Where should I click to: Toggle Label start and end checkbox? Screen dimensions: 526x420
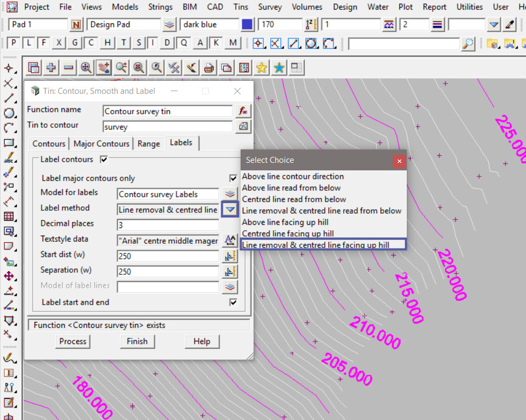[233, 302]
